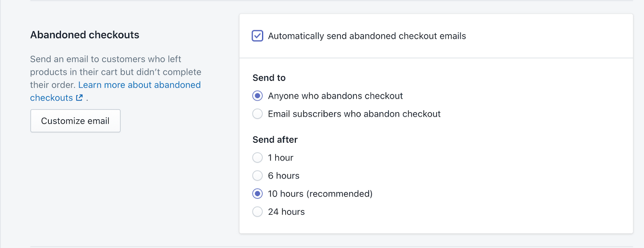644x248 pixels.
Task: Click the 'Abandoned checkouts' section heading
Action: coord(85,35)
